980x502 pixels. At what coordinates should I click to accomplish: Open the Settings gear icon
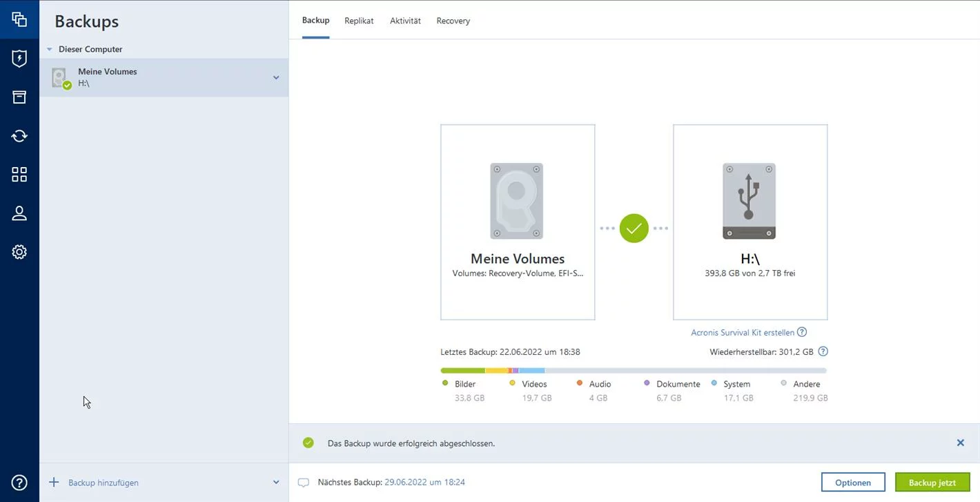pos(19,252)
